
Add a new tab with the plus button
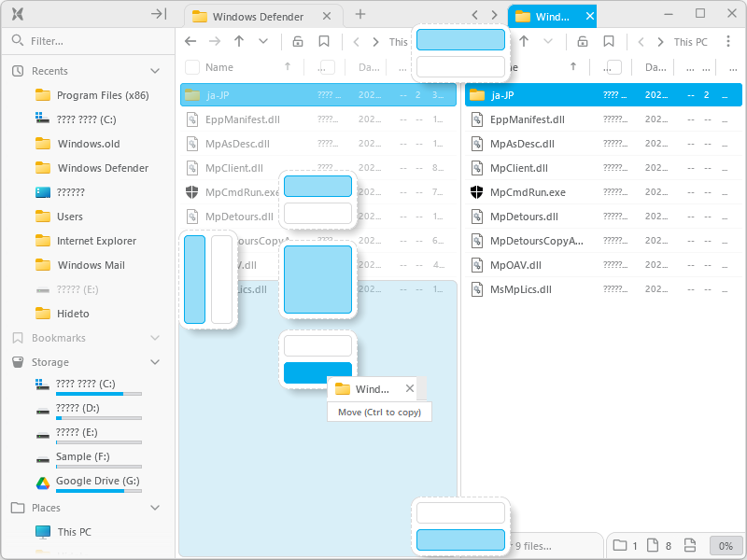(x=360, y=14)
